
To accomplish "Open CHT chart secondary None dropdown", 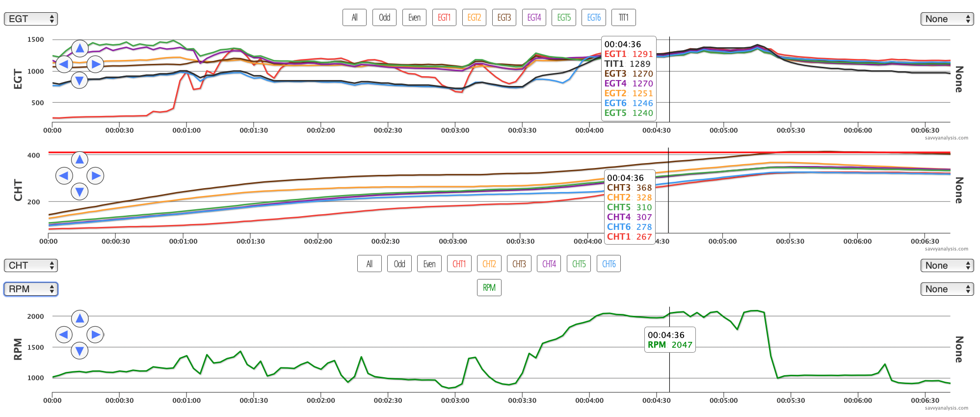I will tap(947, 265).
